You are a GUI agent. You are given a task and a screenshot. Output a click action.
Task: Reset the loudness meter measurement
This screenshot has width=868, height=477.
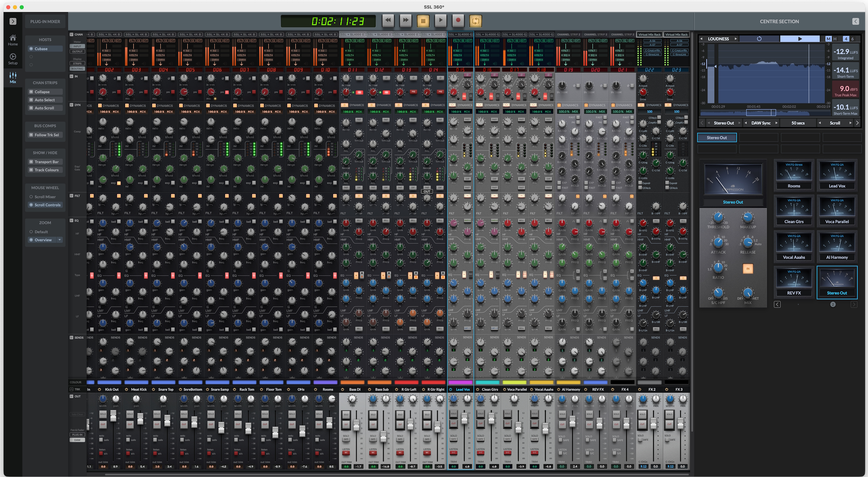click(759, 39)
